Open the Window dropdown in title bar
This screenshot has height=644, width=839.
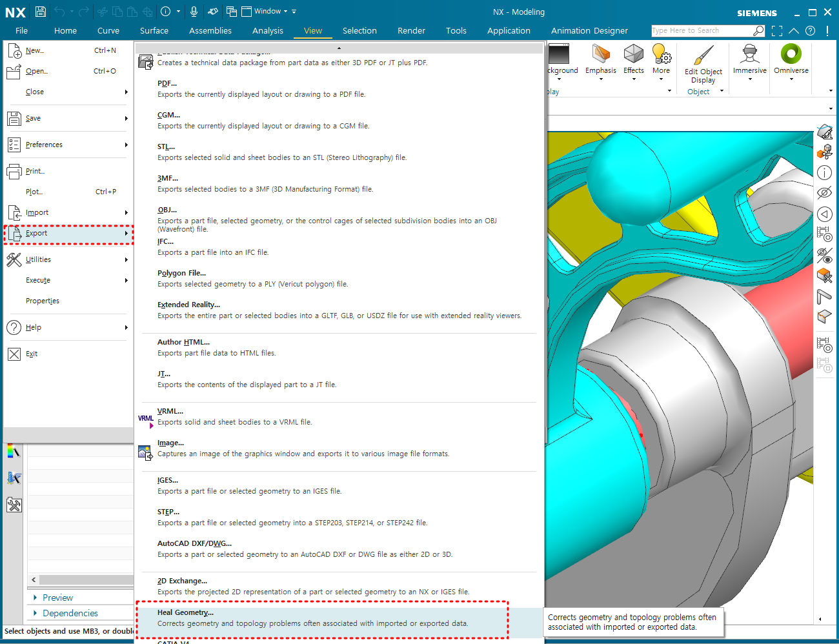click(270, 12)
